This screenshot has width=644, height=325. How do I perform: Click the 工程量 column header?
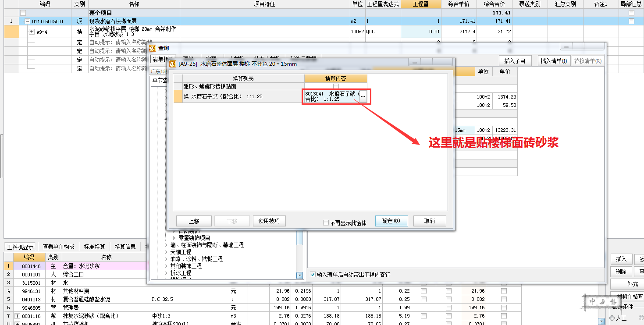(x=421, y=4)
